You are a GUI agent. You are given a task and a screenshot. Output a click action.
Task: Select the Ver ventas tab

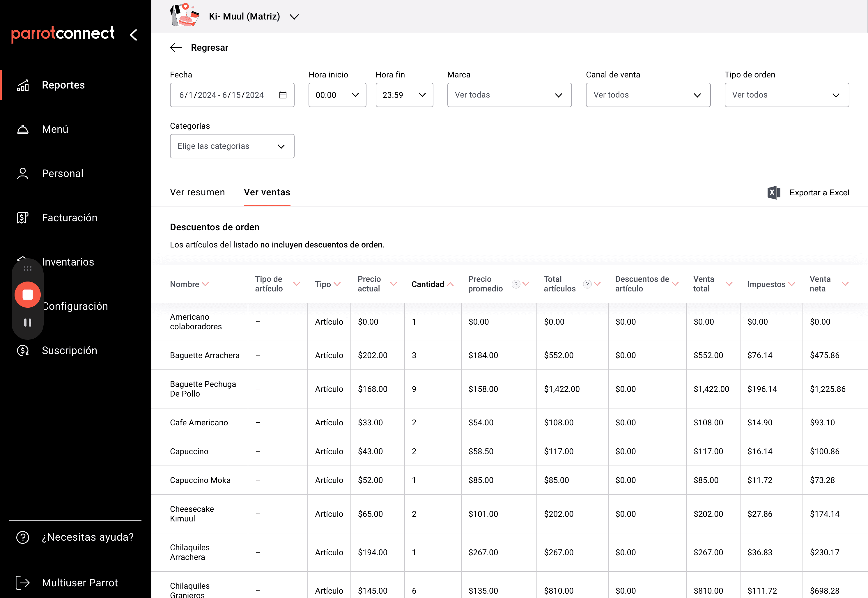pos(267,192)
